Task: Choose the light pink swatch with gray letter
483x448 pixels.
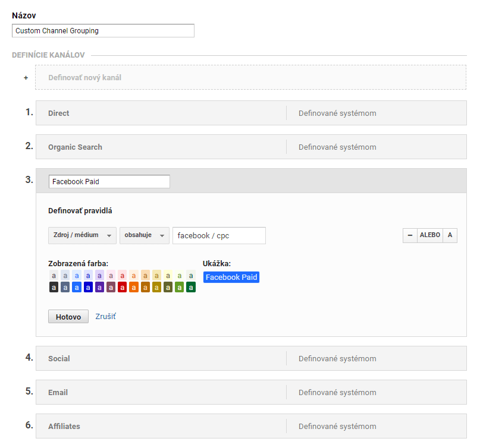Action: pos(111,275)
